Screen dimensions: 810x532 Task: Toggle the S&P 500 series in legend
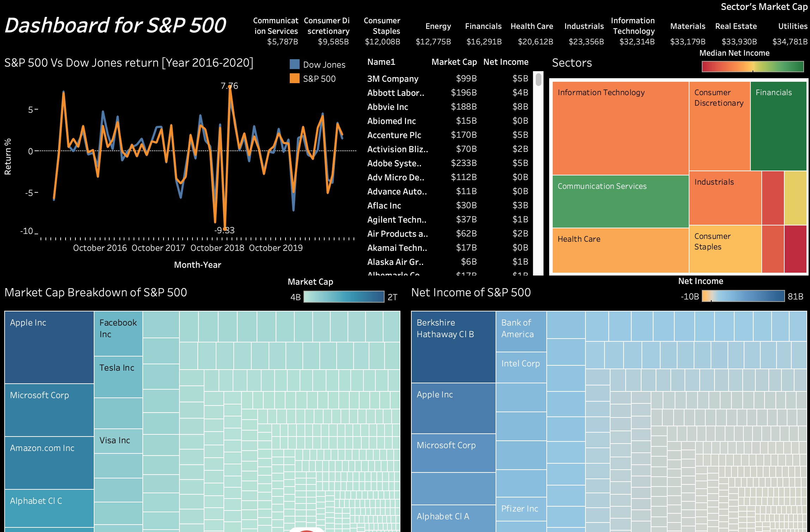(x=295, y=78)
